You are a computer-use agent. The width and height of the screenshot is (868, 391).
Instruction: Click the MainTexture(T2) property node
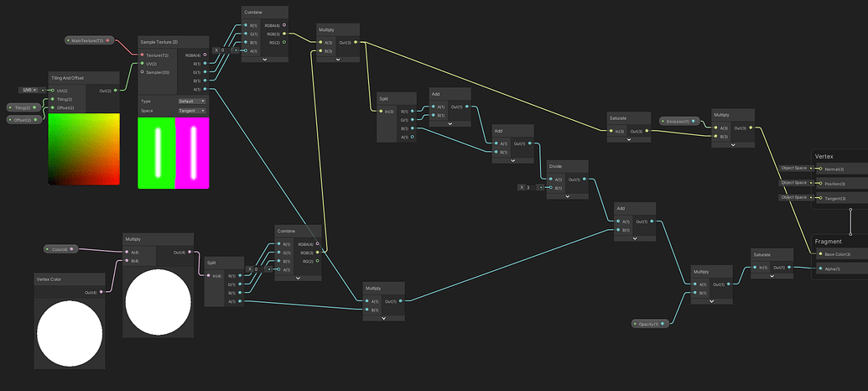87,40
